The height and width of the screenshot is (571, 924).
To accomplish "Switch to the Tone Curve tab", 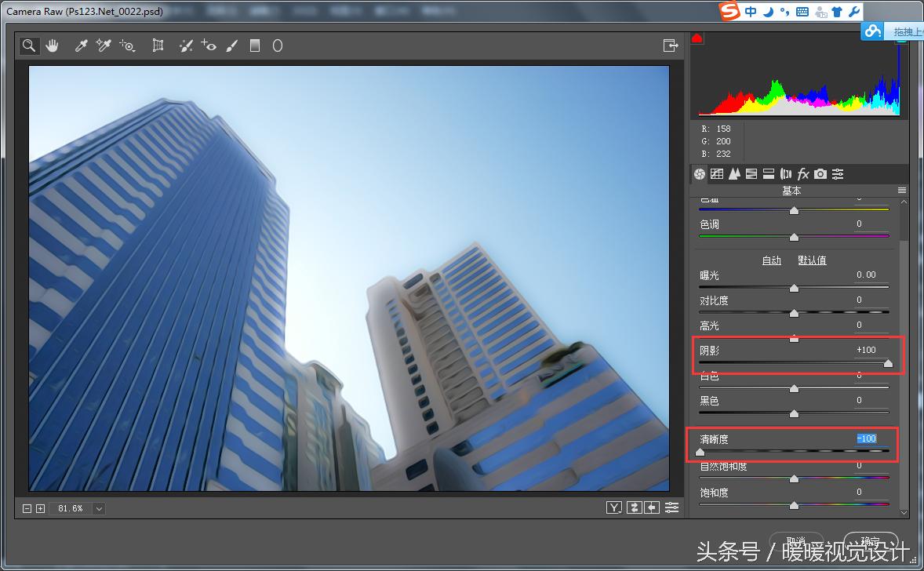I will coord(717,174).
